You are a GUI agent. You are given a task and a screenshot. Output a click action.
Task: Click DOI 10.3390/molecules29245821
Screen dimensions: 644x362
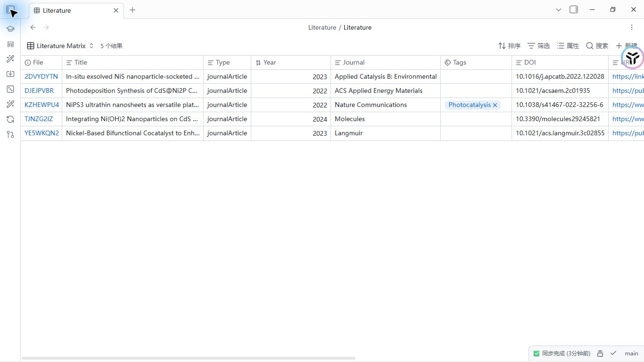pos(560,119)
